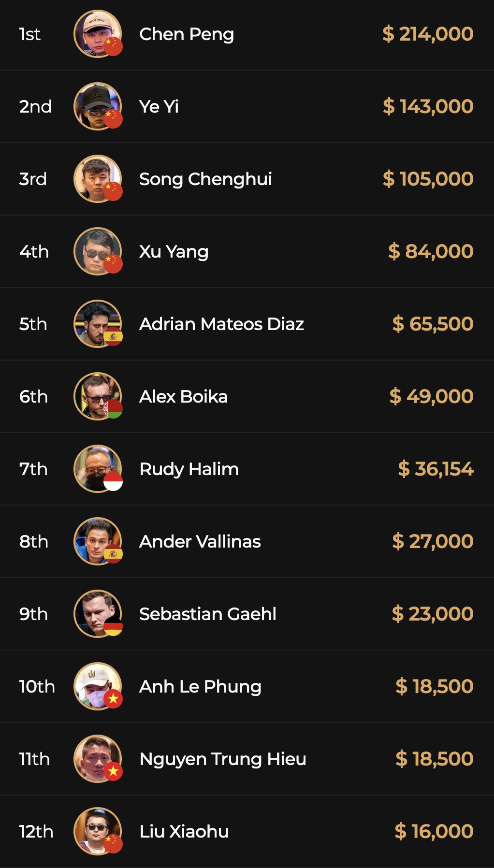Go to Sebastian Gaehl's name link
494x868 pixels.
(208, 614)
